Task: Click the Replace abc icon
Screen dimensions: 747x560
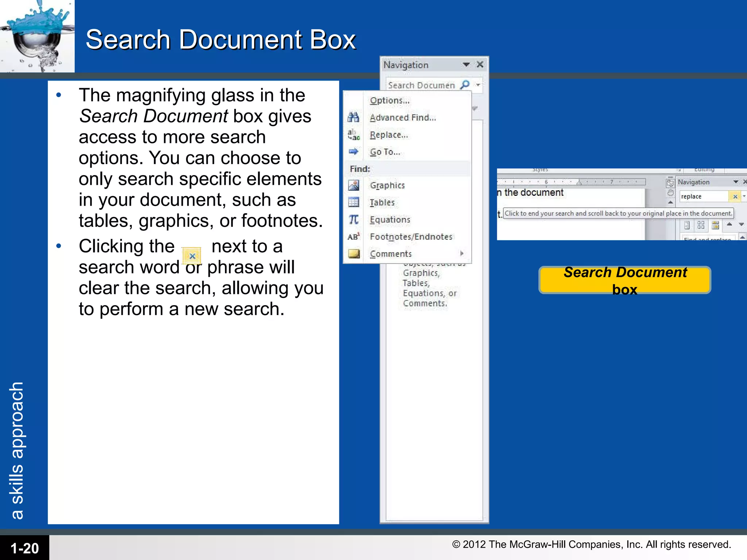Action: [x=353, y=135]
